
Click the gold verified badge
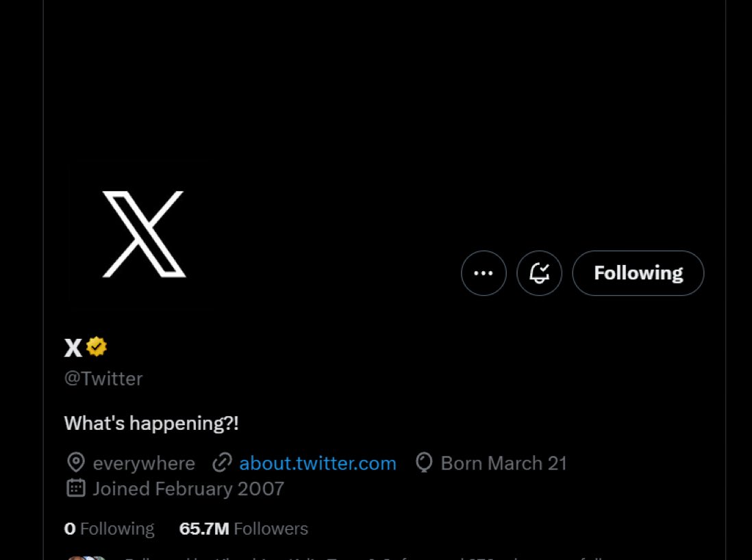tap(97, 347)
